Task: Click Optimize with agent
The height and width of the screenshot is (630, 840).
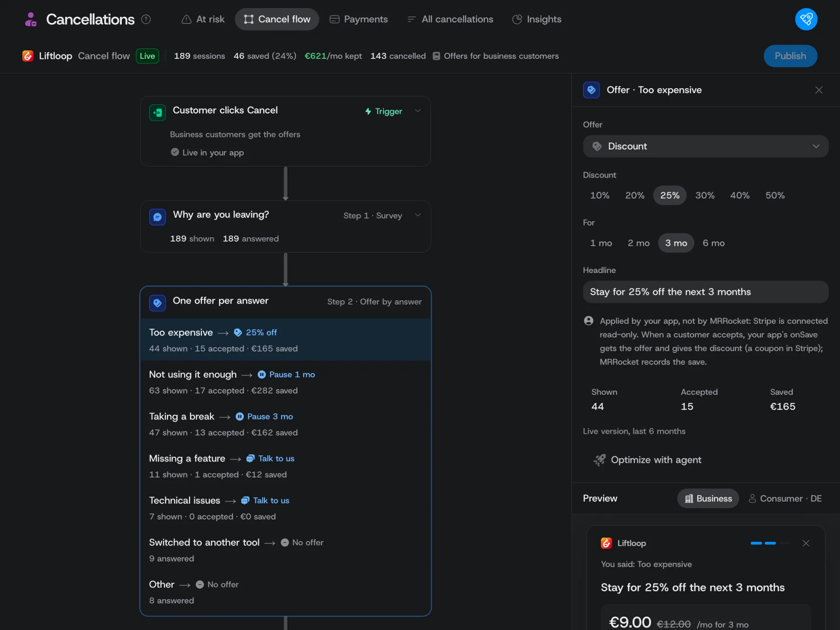Action: tap(647, 460)
